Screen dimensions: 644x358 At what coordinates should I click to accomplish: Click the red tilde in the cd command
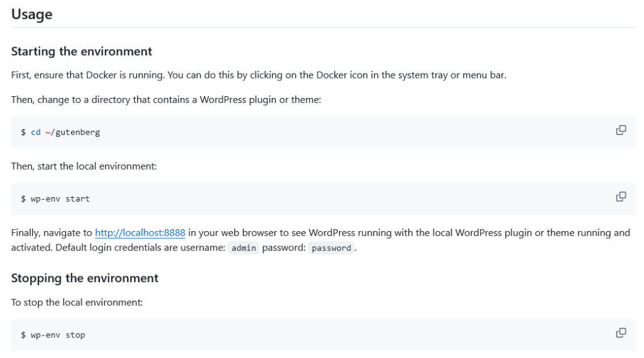point(47,133)
